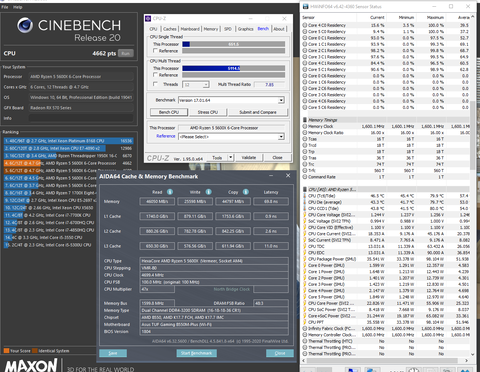
Task: Click the CPU-Z title bar app icon
Action: pos(148,19)
